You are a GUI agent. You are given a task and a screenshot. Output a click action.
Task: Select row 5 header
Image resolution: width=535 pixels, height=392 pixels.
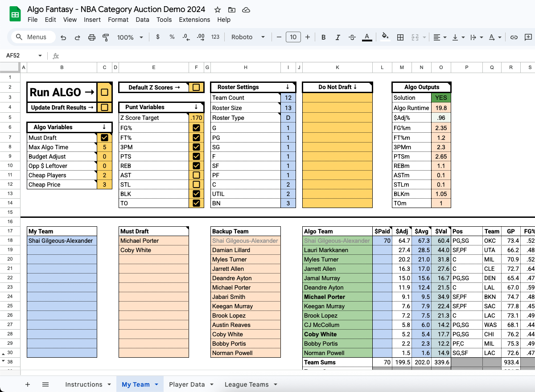pyautogui.click(x=10, y=118)
